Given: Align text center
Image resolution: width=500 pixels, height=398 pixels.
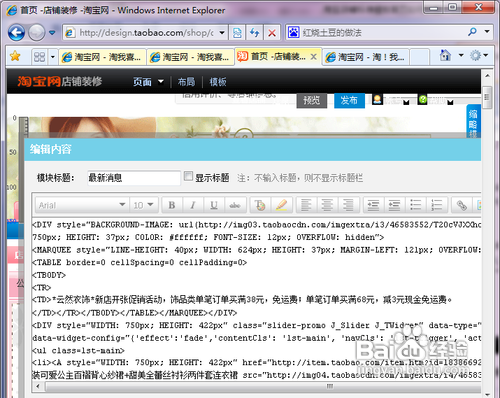Looking at the screenshot, I should click(x=327, y=205).
